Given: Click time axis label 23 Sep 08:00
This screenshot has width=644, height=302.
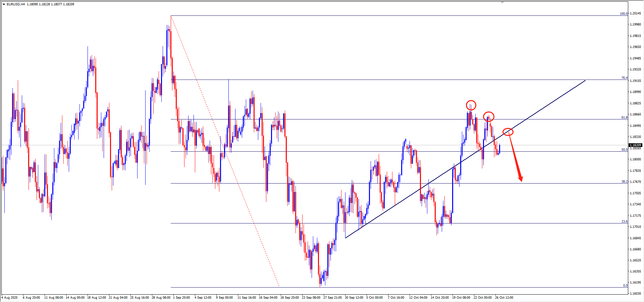Looking at the screenshot, I should (311, 298).
